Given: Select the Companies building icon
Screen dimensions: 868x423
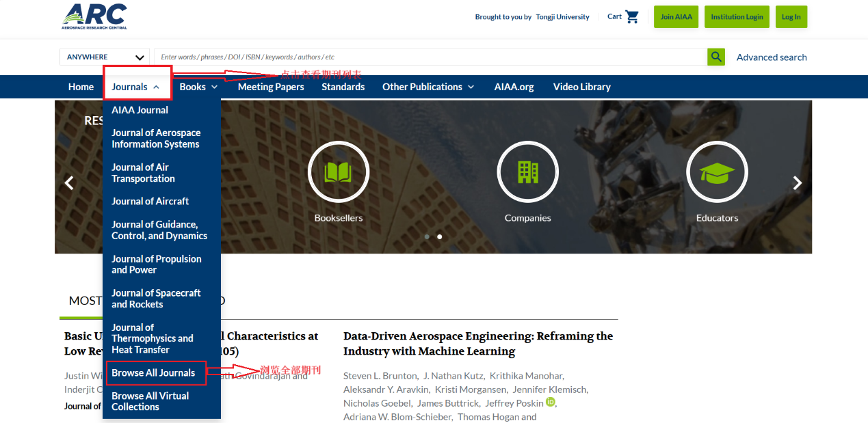Looking at the screenshot, I should 527,172.
